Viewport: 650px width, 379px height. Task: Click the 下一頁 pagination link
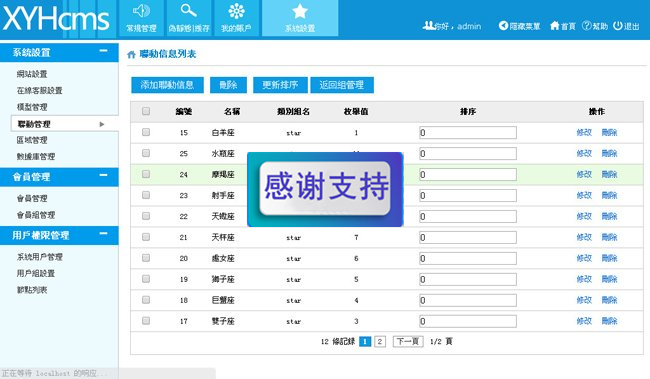(x=408, y=342)
